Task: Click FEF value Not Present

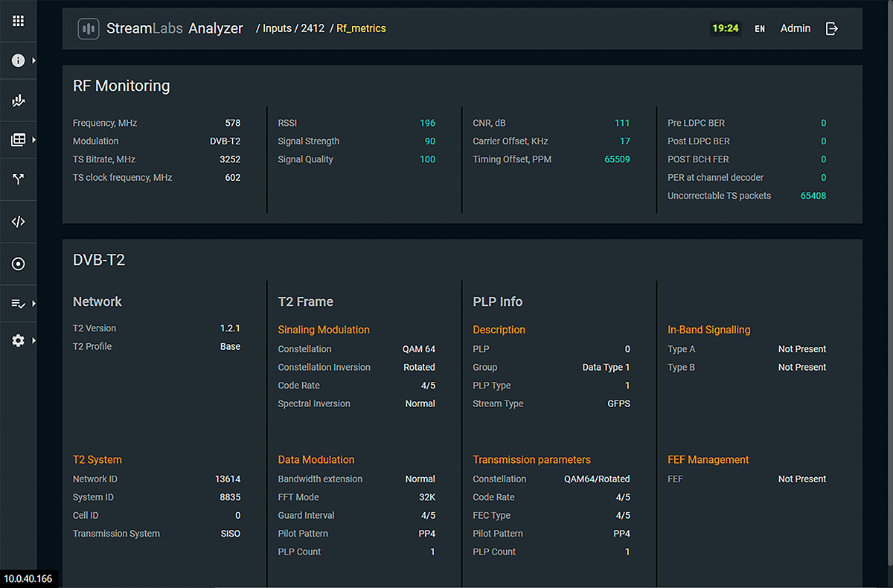Action: pyautogui.click(x=802, y=479)
